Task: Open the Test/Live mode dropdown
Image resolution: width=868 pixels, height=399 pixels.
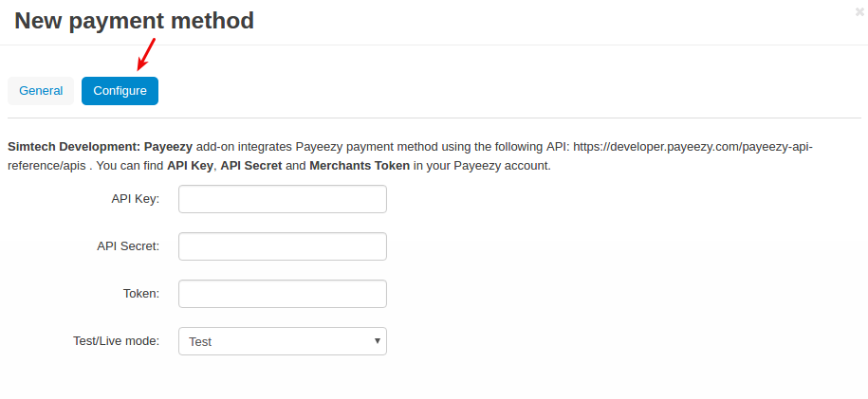Action: [x=283, y=341]
